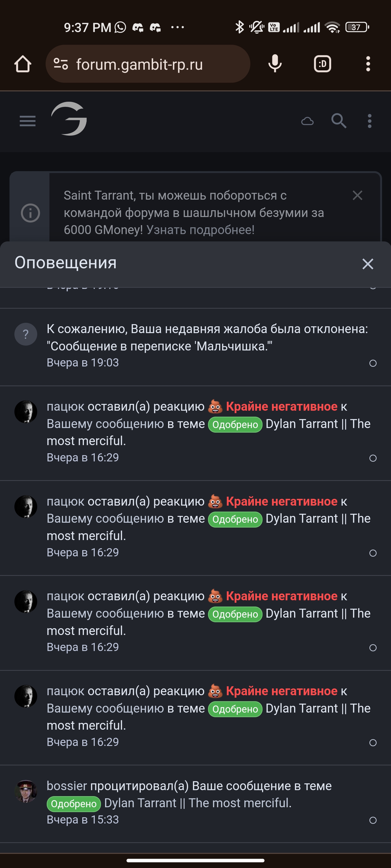Tap the question mark icon on complaint notification

[26, 334]
